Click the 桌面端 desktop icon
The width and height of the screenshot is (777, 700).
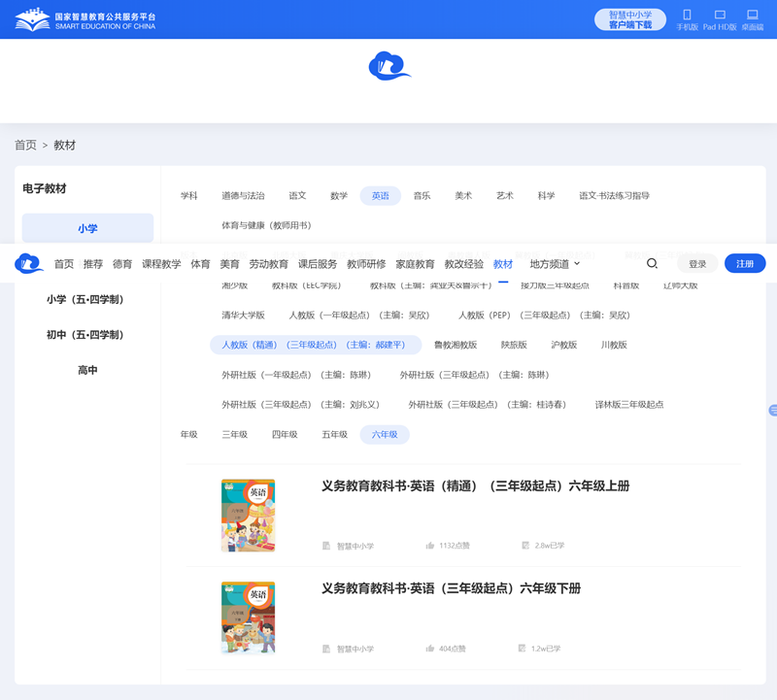coord(753,16)
